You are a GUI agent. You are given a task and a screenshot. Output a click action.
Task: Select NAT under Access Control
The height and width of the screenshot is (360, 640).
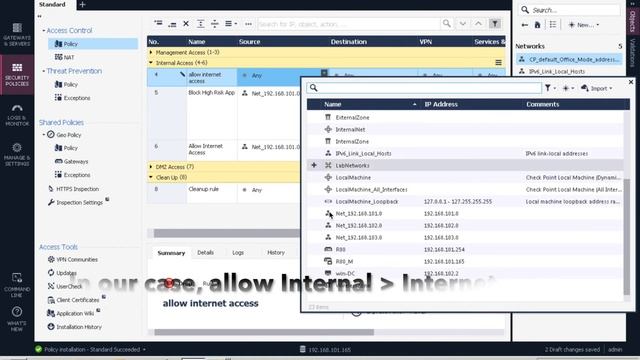click(65, 57)
